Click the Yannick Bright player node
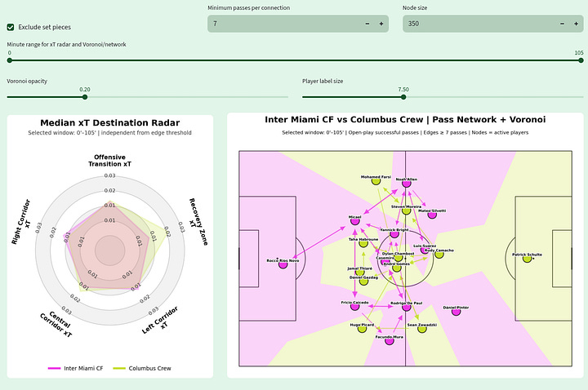The height and width of the screenshot is (390, 588). pyautogui.click(x=394, y=234)
